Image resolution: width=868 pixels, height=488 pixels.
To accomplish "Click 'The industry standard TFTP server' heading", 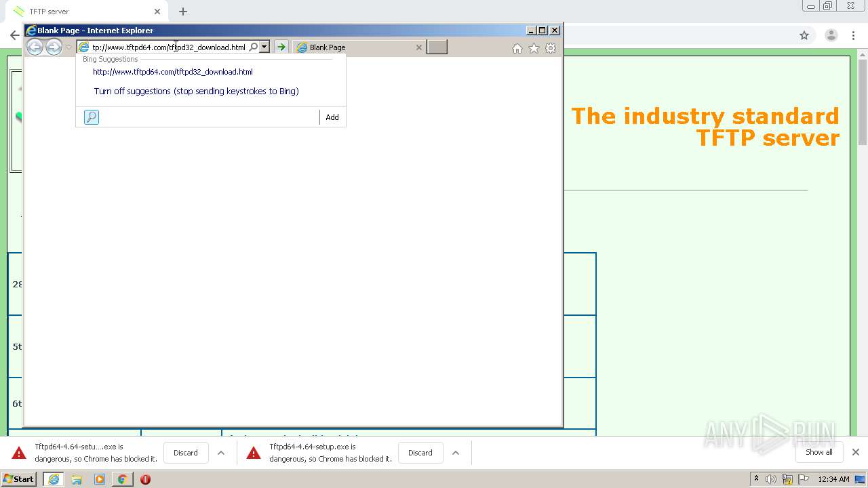I will [x=705, y=127].
